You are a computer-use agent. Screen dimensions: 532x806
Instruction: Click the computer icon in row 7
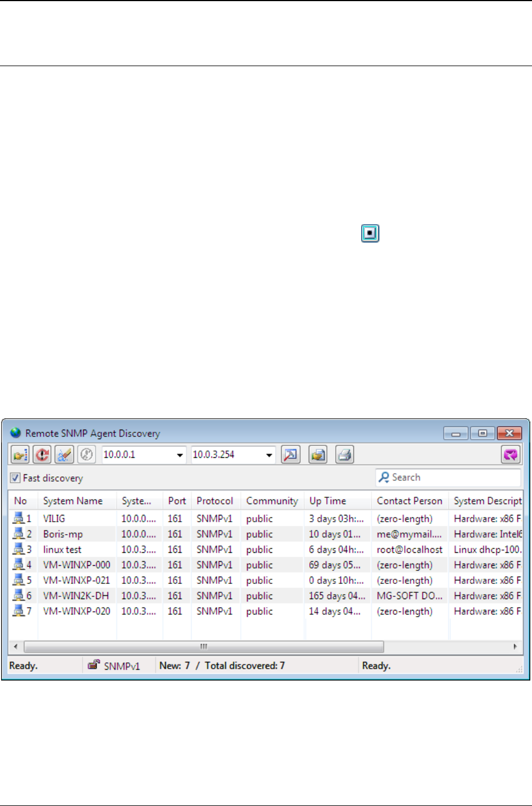coord(19,610)
